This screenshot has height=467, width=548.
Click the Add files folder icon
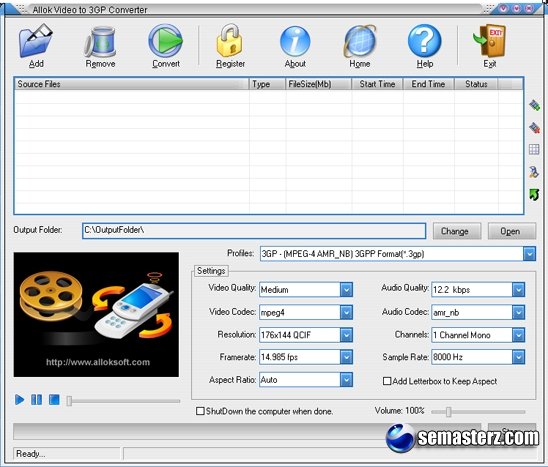pos(36,41)
